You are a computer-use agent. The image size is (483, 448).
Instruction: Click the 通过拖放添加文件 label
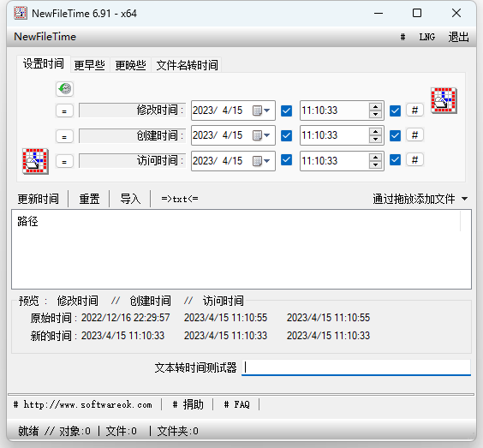(x=414, y=199)
